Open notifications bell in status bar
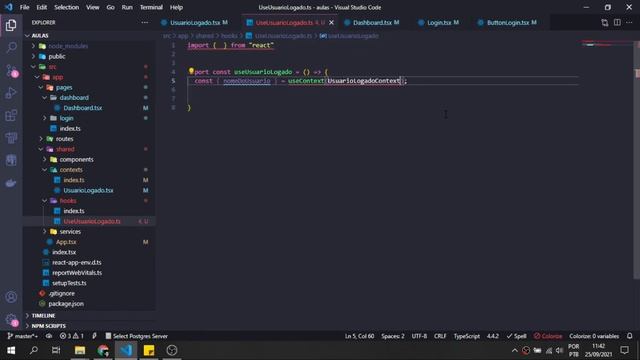 (x=629, y=336)
